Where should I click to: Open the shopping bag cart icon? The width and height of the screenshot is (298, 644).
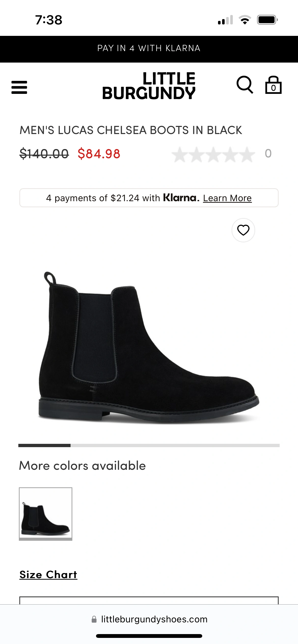click(273, 85)
